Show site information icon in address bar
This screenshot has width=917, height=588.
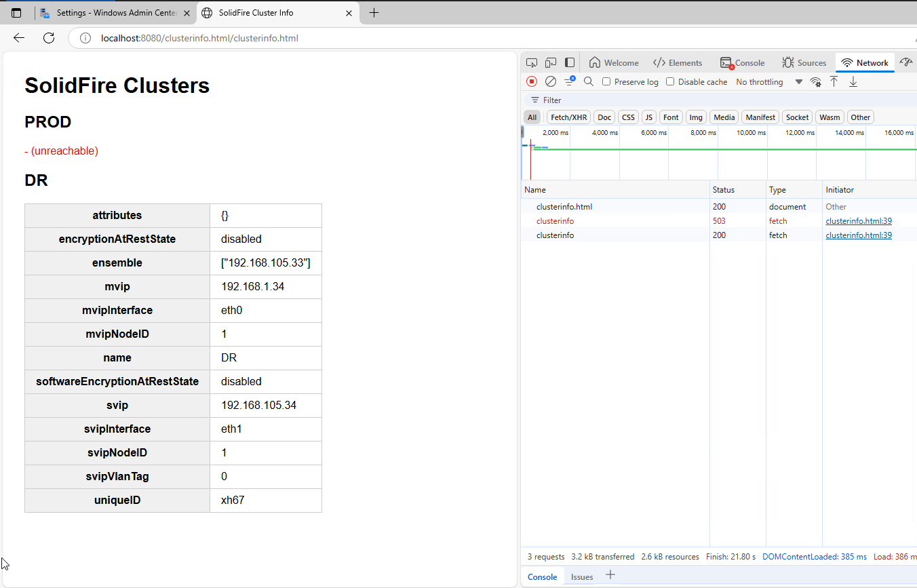tap(85, 38)
